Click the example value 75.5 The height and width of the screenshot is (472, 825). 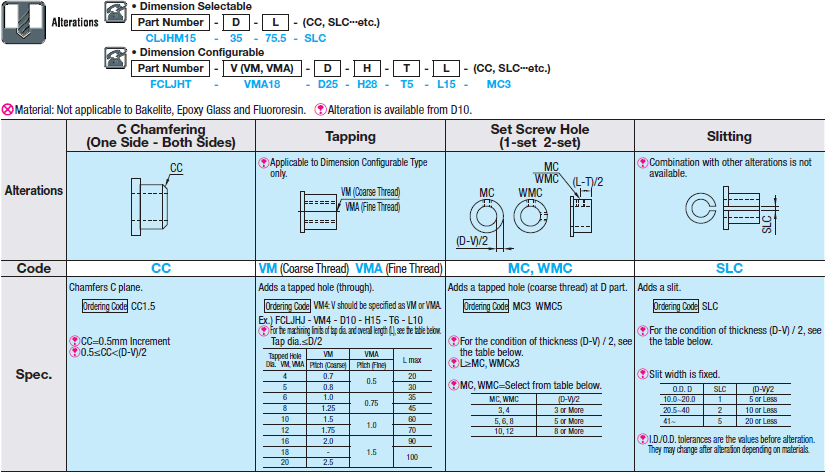(x=276, y=38)
